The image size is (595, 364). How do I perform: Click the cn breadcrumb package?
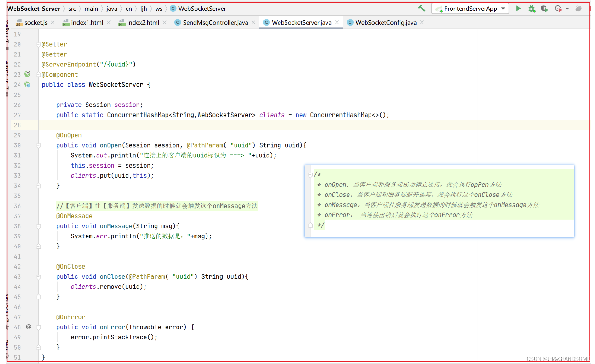tap(129, 9)
